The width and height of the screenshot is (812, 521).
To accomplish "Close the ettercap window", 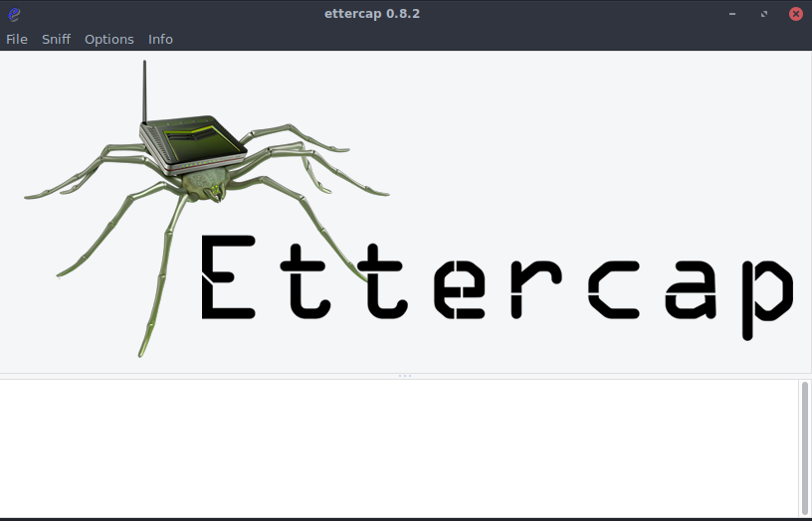I will (x=796, y=14).
